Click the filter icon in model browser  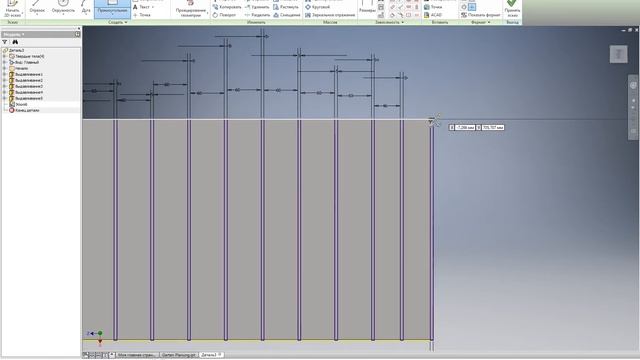[x=5, y=42]
